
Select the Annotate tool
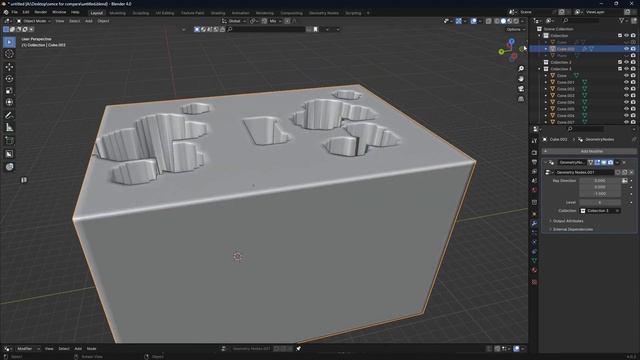9,116
